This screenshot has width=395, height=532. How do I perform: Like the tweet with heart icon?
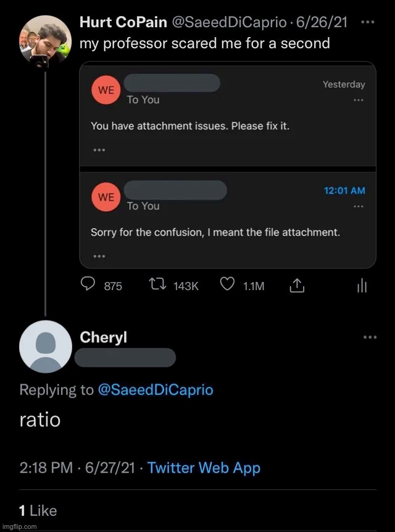click(x=228, y=285)
